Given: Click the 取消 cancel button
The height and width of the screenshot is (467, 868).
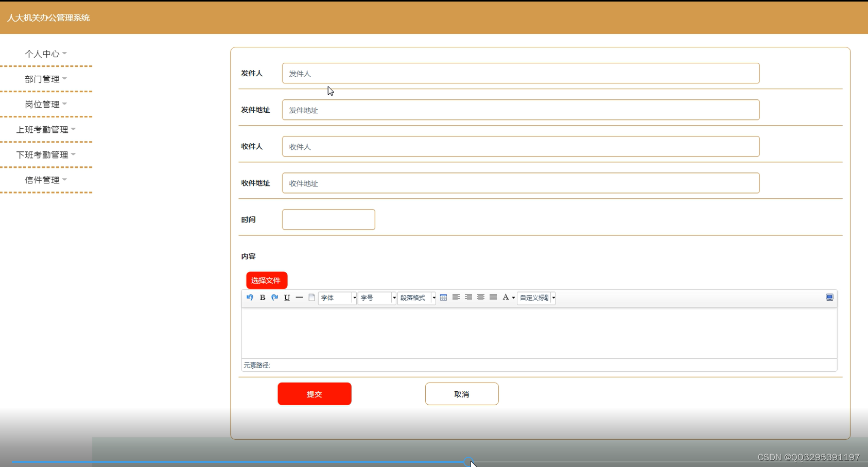Looking at the screenshot, I should (462, 394).
